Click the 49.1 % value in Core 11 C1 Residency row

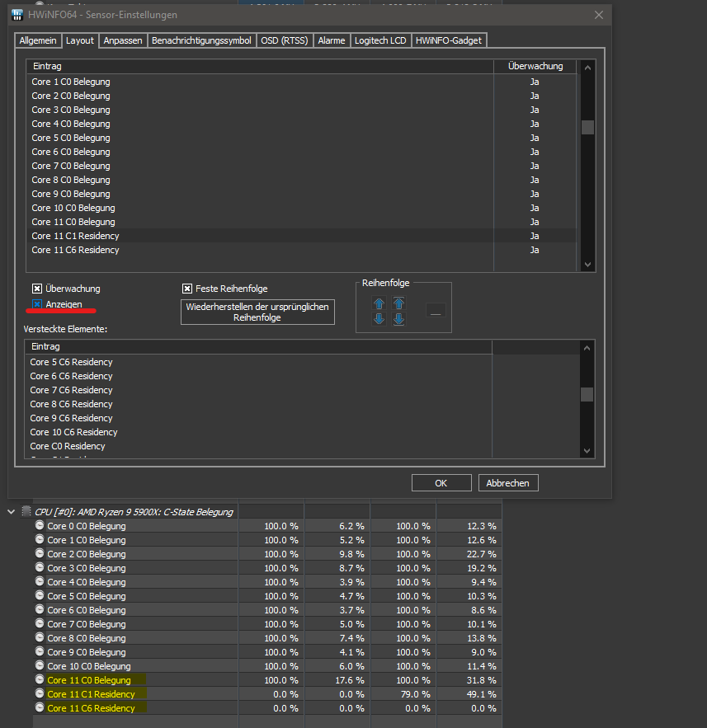coord(481,694)
